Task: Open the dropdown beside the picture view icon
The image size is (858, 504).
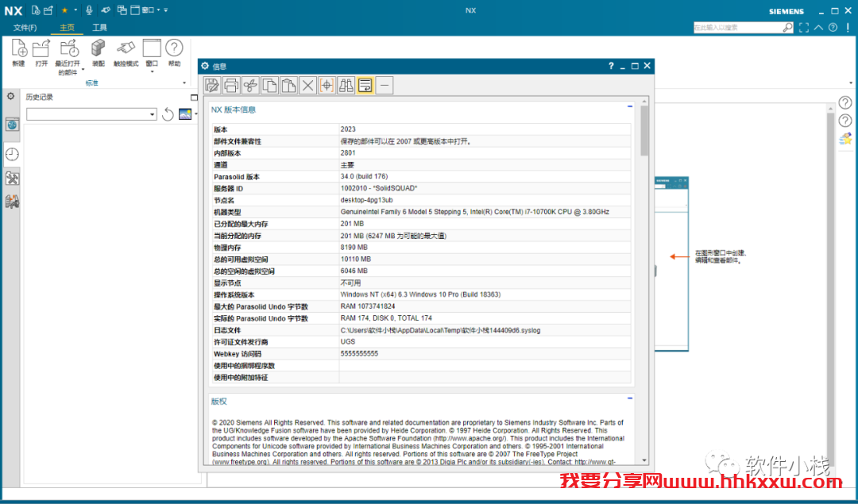Action: click(196, 114)
